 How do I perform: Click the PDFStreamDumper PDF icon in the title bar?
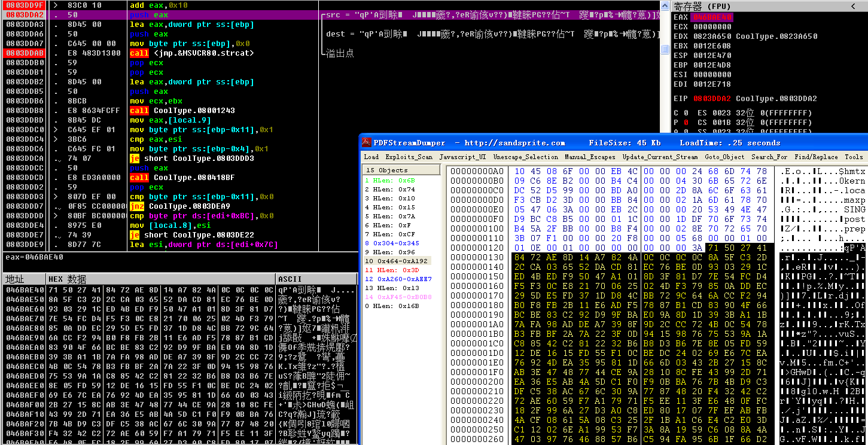(x=366, y=142)
